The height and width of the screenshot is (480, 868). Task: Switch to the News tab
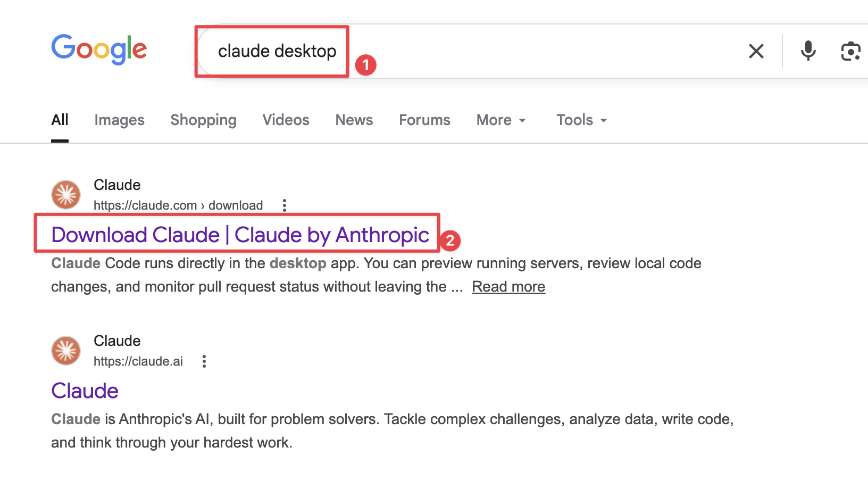[354, 120]
